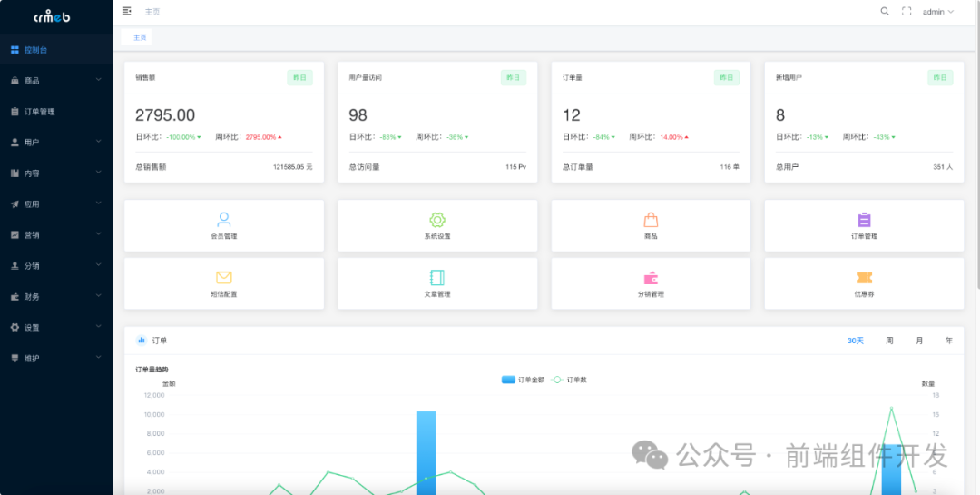Click the 昨日 tag on 新增用户 card
This screenshot has width=980, height=495.
[940, 77]
